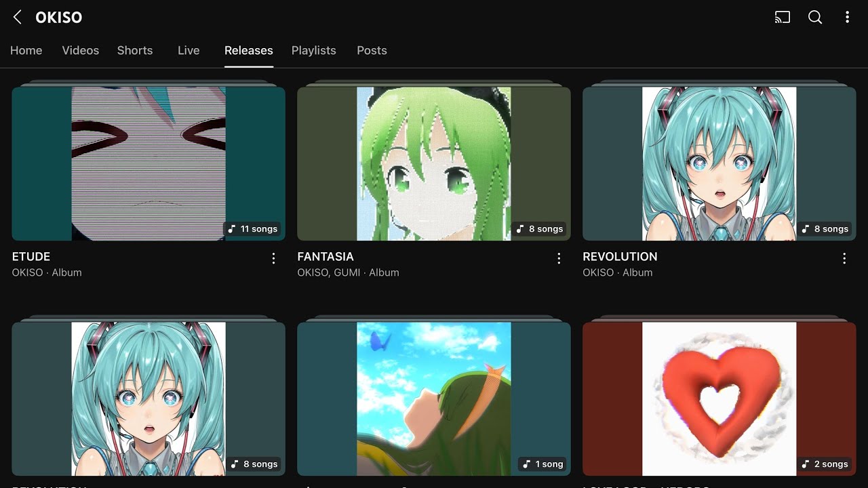Click the "OKISO, GUMI · Album" subtitle
The height and width of the screenshot is (488, 868).
(348, 272)
